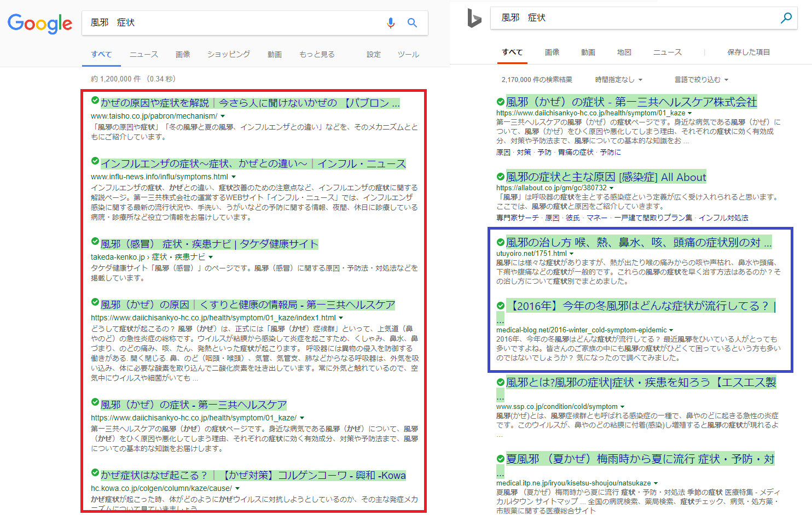The image size is (812, 515).
Task: Click Google voice search microphone icon
Action: coord(391,22)
